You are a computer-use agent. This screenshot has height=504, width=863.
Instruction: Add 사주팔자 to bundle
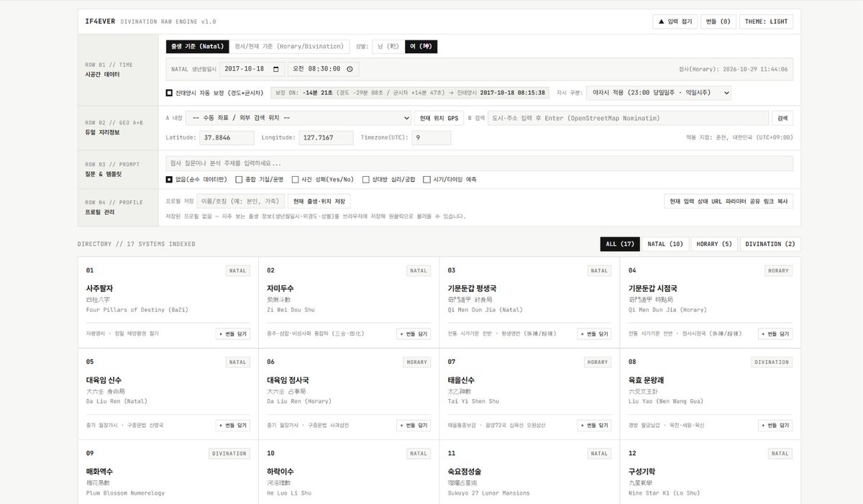click(233, 334)
